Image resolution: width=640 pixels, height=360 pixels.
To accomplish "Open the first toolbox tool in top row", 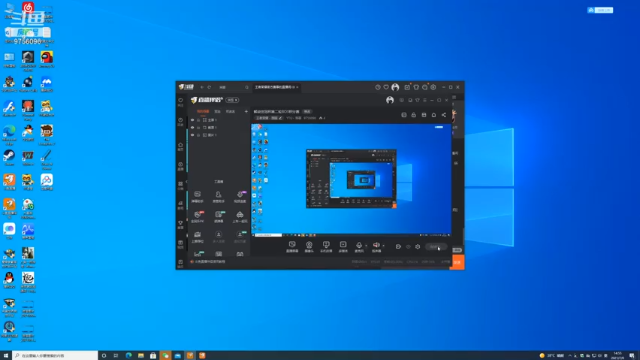I will (x=198, y=196).
